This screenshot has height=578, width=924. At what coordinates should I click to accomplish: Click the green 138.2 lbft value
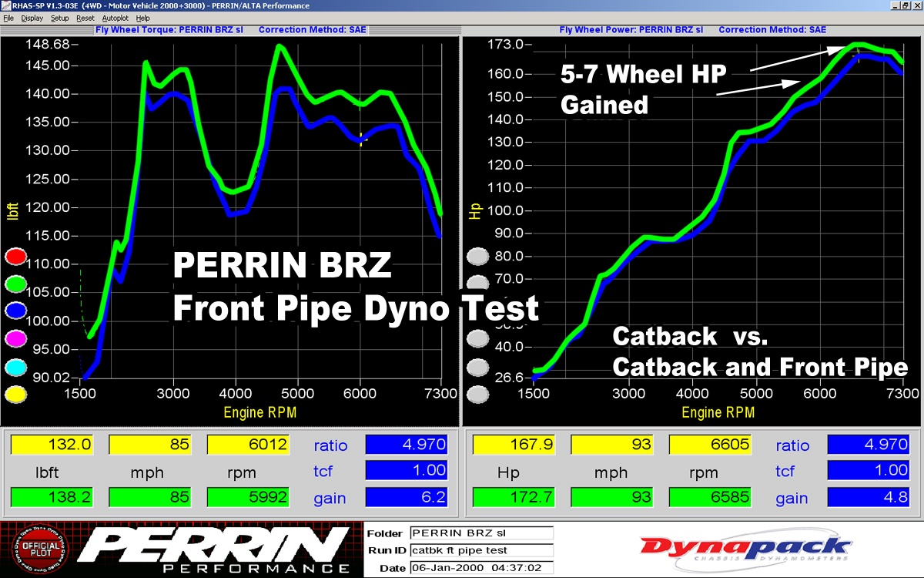pos(52,498)
